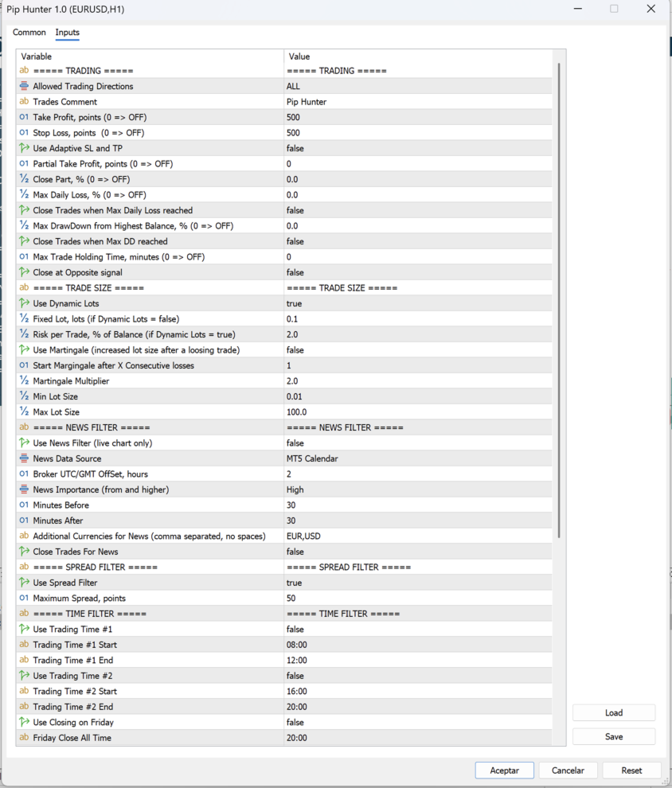Viewport: 672px width, 788px height.
Task: Click the Allowed Trading Directions enum icon
Action: 24,86
